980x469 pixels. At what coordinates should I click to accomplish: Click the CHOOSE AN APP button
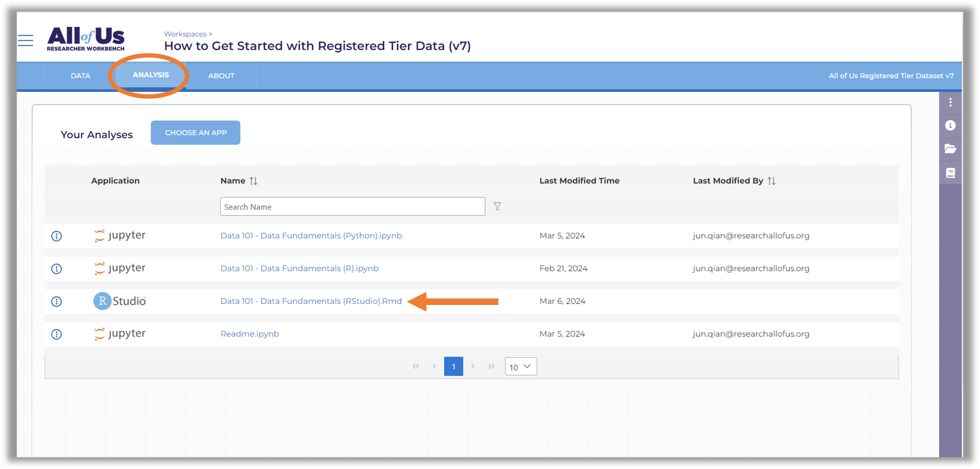coord(196,133)
